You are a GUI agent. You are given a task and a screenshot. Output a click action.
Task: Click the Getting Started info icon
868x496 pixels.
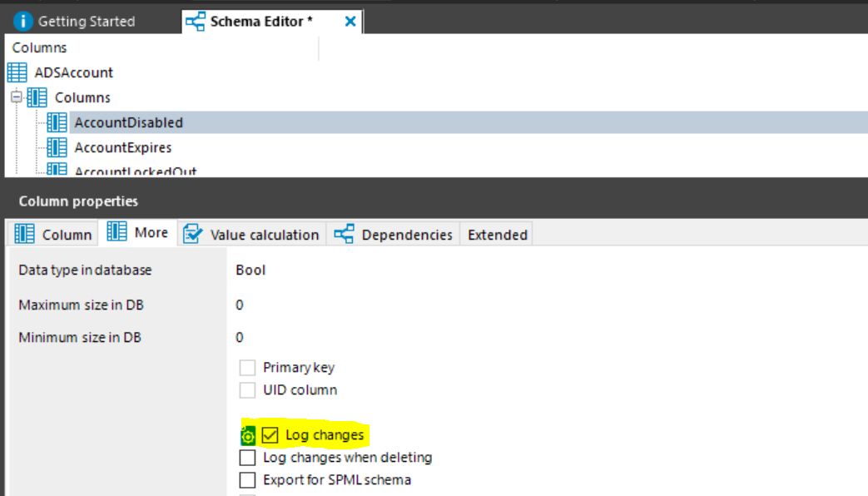(22, 21)
